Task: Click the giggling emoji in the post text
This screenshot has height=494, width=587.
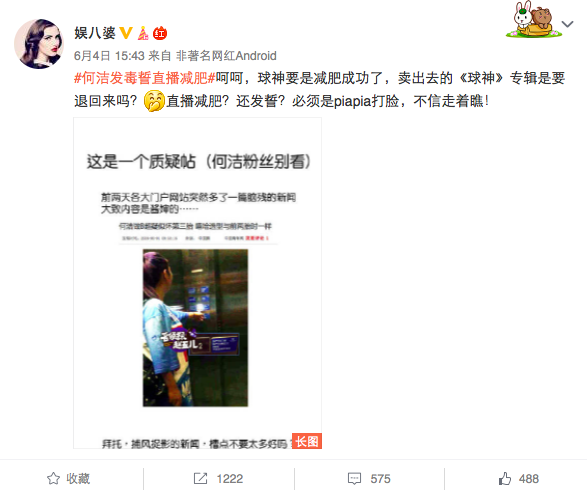Action: pyautogui.click(x=154, y=101)
